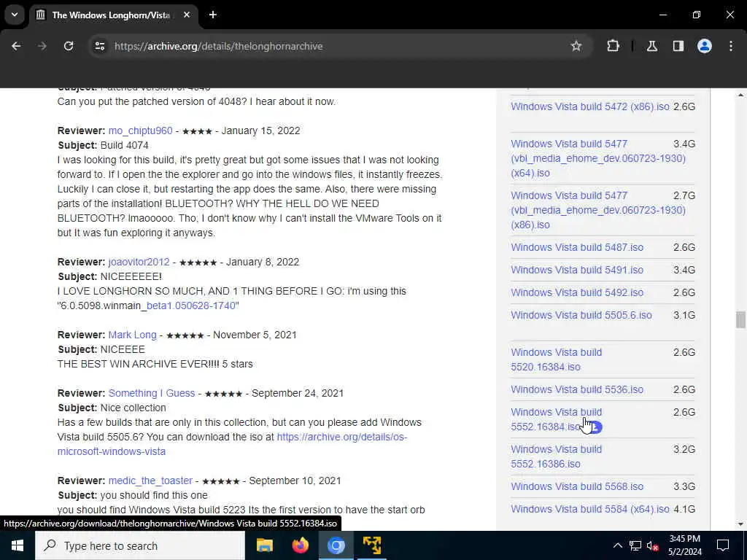The image size is (747, 560).
Task: Open the notification center icon
Action: pyautogui.click(x=723, y=545)
